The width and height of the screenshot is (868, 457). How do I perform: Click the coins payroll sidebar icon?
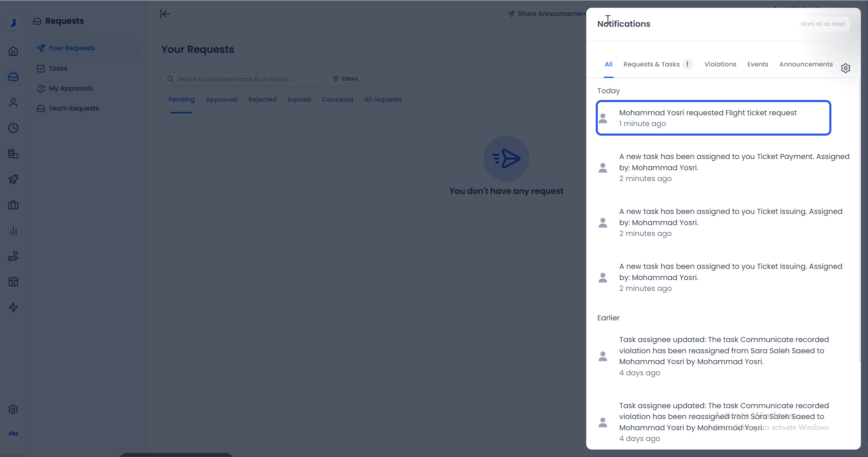[x=13, y=154]
